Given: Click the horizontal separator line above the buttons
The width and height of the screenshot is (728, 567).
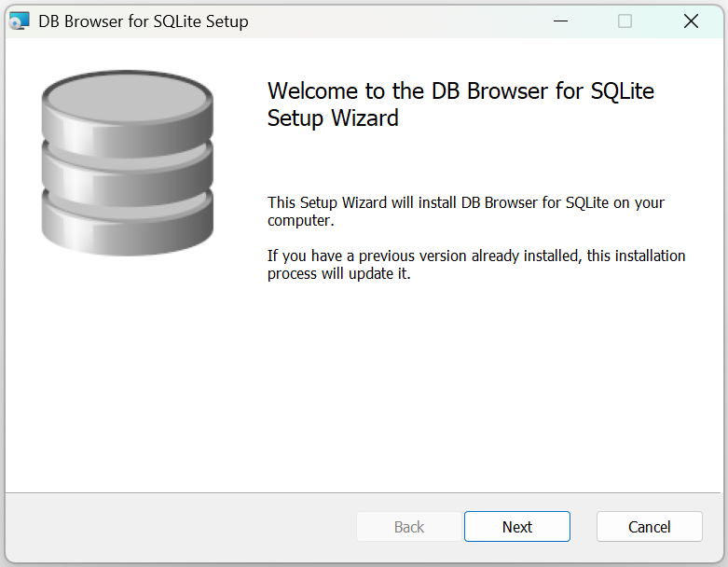Looking at the screenshot, I should pyautogui.click(x=364, y=492).
